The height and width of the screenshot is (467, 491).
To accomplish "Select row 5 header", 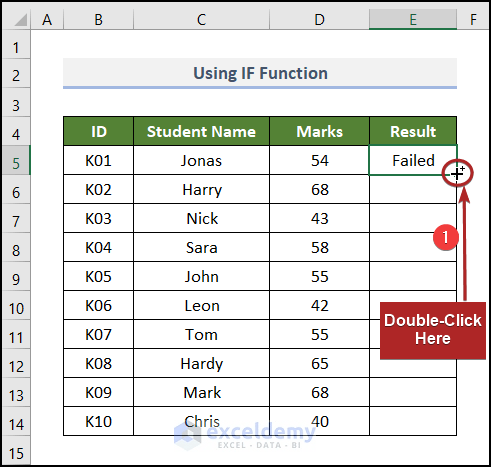I will pos(16,160).
